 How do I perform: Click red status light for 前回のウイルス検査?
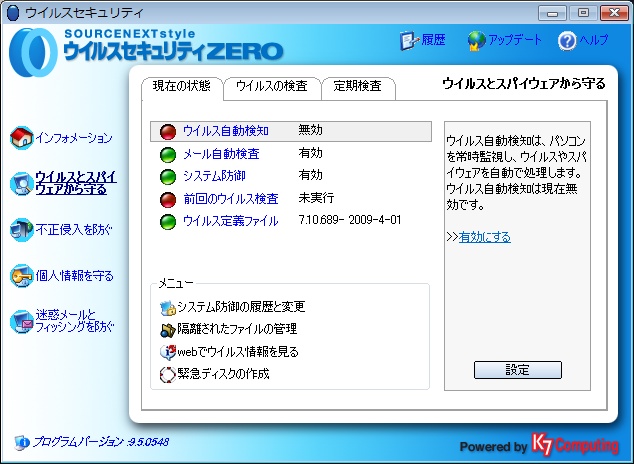(168, 199)
